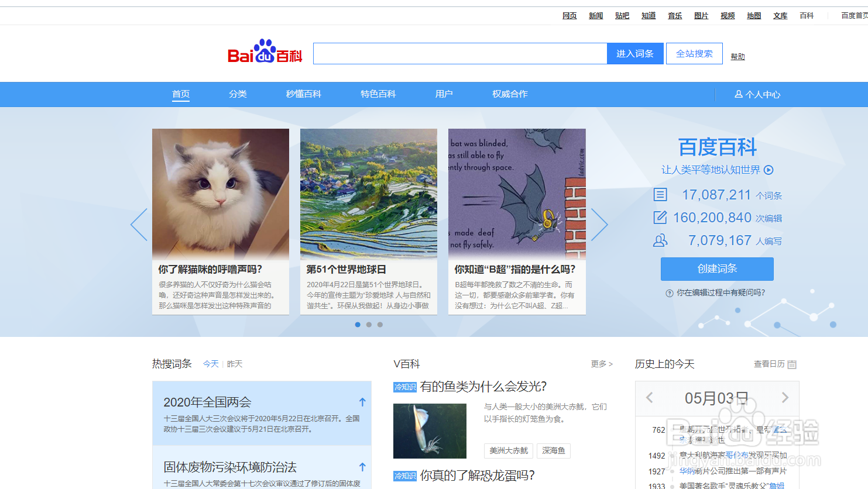Click 第51个世界地球日 headline
The height and width of the screenshot is (489, 868).
pos(346,269)
